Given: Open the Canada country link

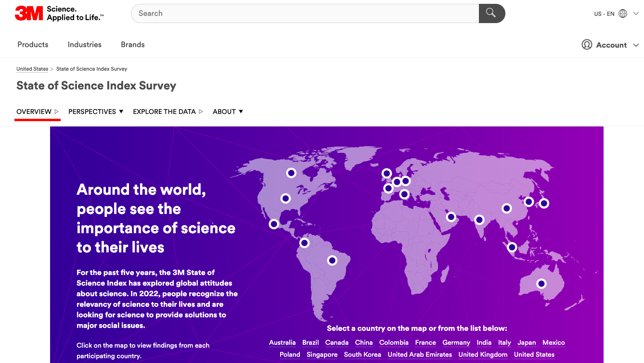Looking at the screenshot, I should pos(337,343).
